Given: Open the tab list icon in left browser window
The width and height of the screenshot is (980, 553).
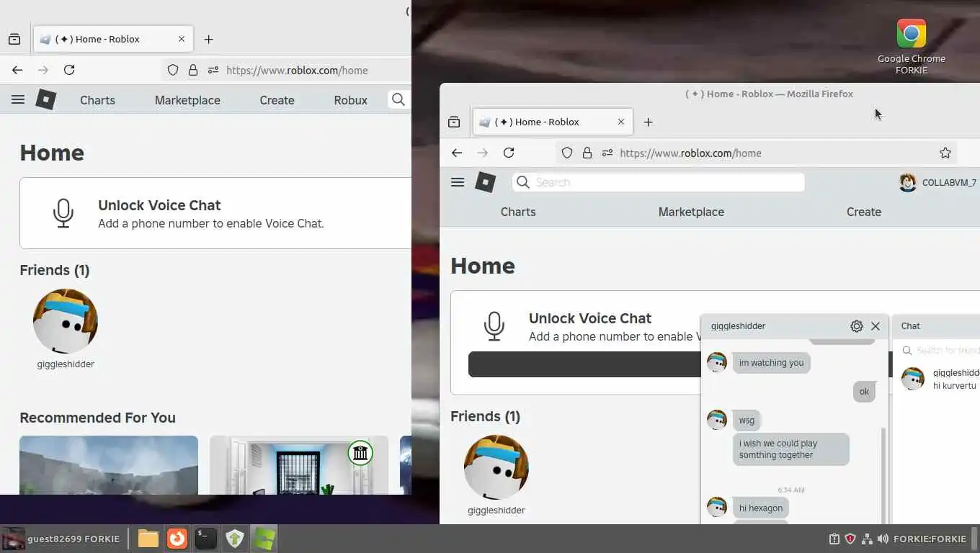Looking at the screenshot, I should pos(14,39).
